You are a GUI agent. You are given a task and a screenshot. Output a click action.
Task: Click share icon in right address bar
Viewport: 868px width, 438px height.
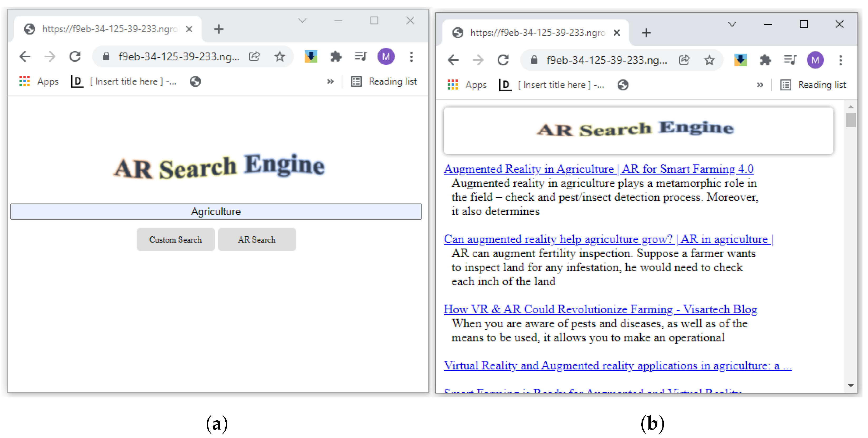point(684,60)
